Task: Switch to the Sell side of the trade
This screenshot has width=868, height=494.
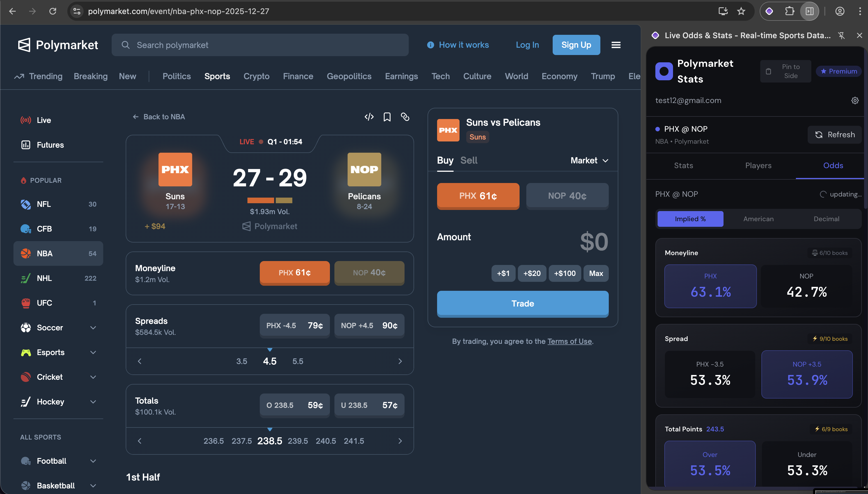Action: point(469,160)
